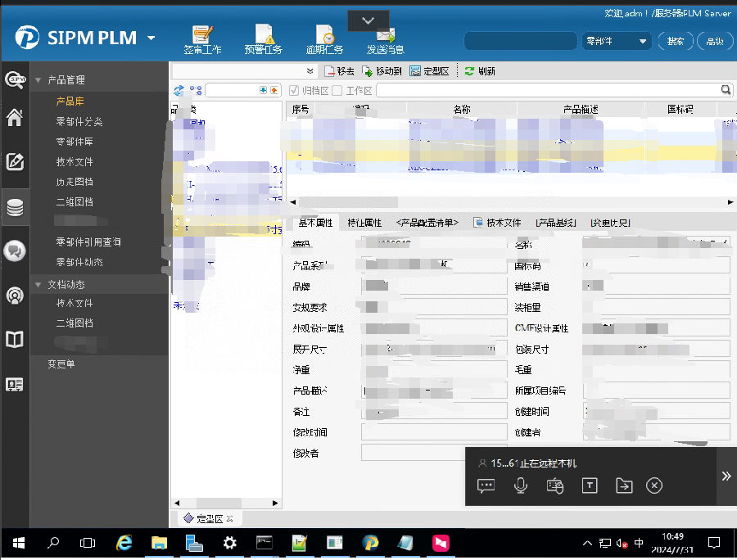This screenshot has height=560, width=737.
Task: Click the 发送消息 send message icon
Action: (x=386, y=36)
